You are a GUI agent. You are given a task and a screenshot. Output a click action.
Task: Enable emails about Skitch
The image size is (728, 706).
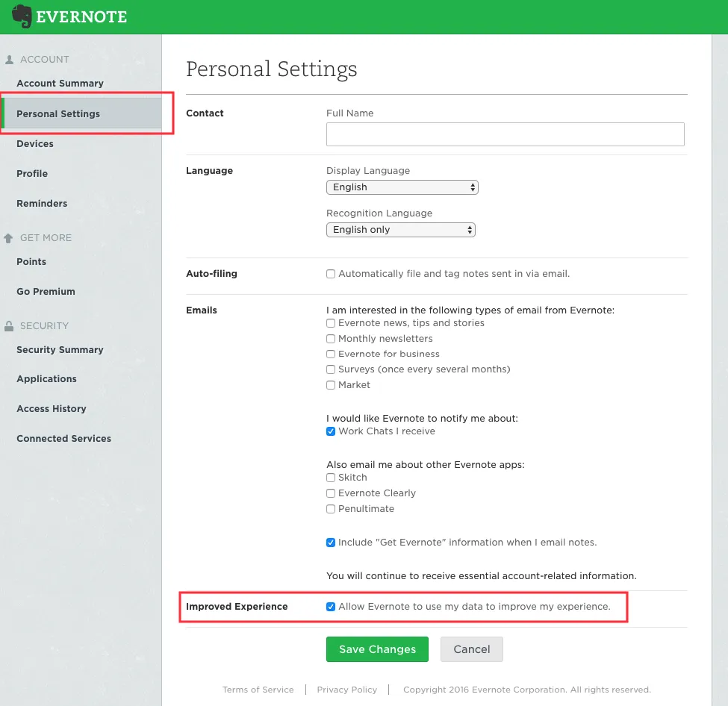click(x=331, y=478)
